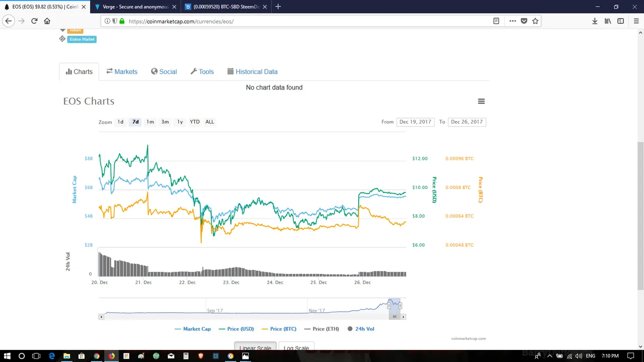Viewport: 644px width, 362px height.
Task: Toggle reader view icon in address bar
Action: (x=496, y=21)
